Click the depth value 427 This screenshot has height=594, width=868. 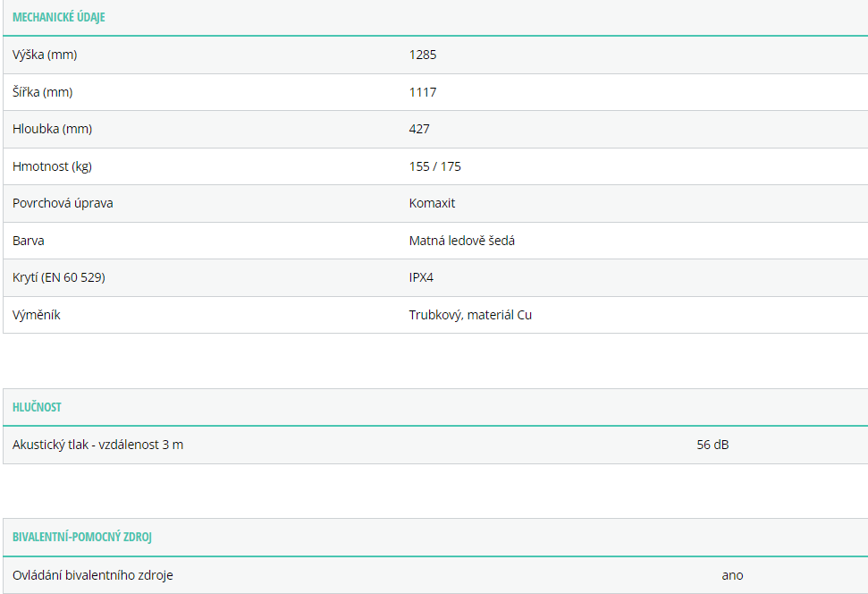tap(419, 129)
